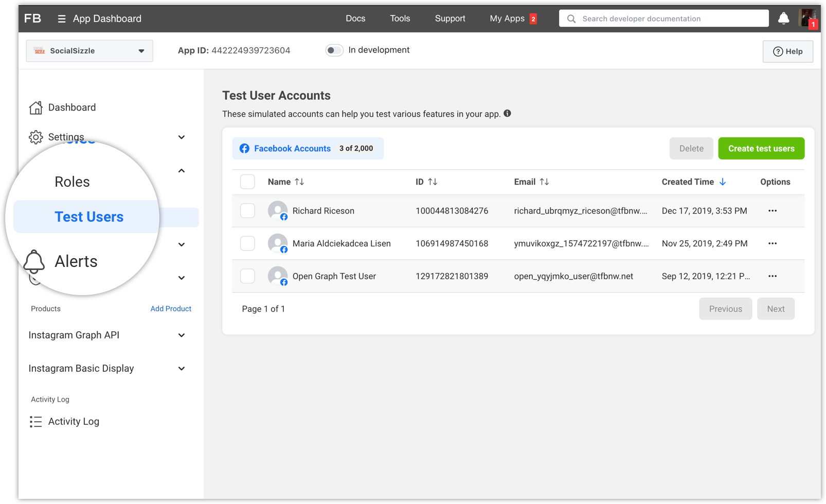Open Test Users in the sidebar

coord(89,217)
